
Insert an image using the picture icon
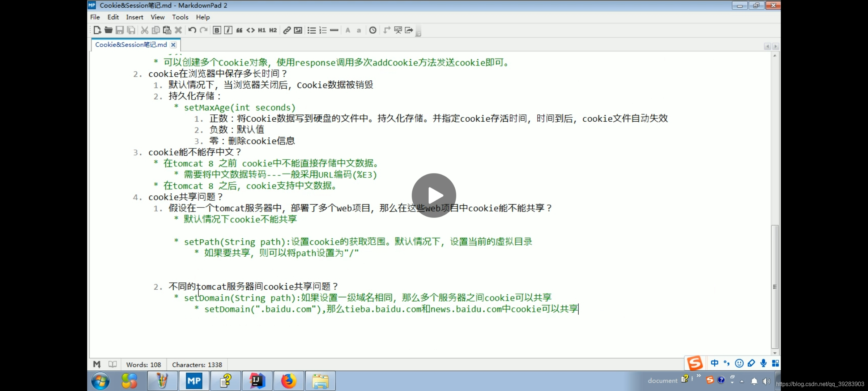(298, 30)
